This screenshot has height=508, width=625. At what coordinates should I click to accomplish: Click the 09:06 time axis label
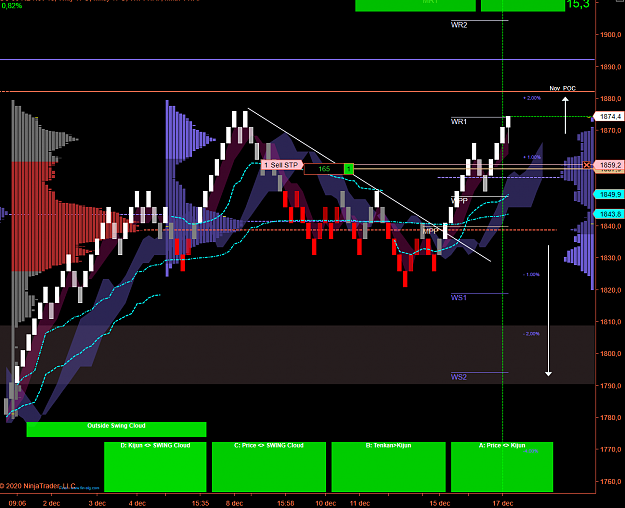pyautogui.click(x=17, y=503)
